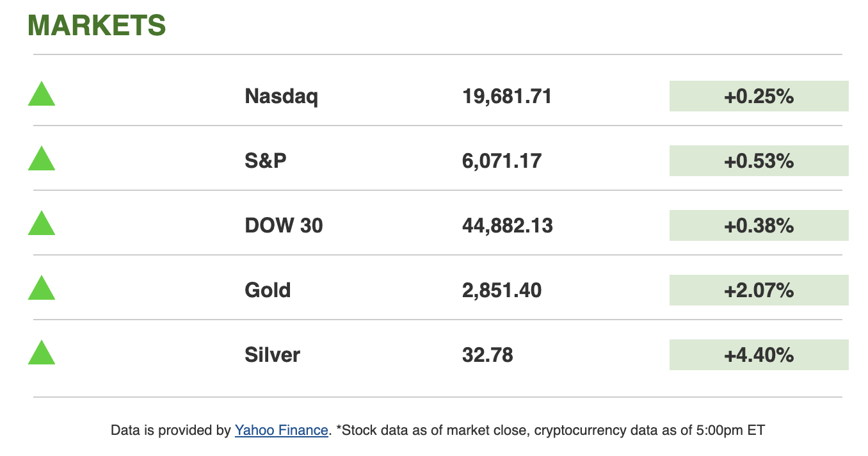Click the Gold +2.07% change badge
868x456 pixels.
759,291
